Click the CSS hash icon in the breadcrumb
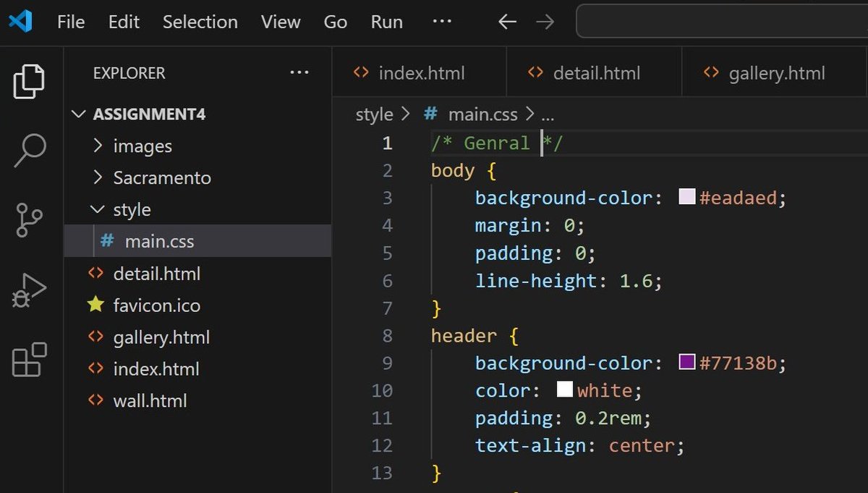This screenshot has width=868, height=493. point(430,114)
